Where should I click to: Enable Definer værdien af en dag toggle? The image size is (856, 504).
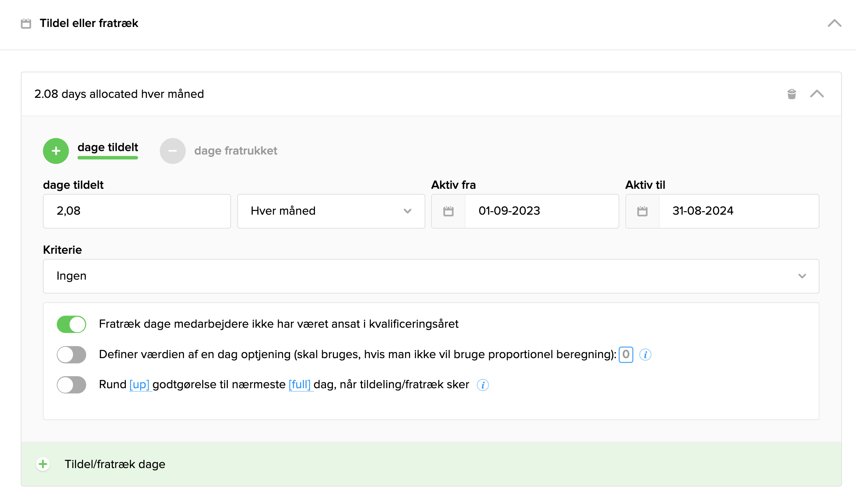click(x=71, y=354)
